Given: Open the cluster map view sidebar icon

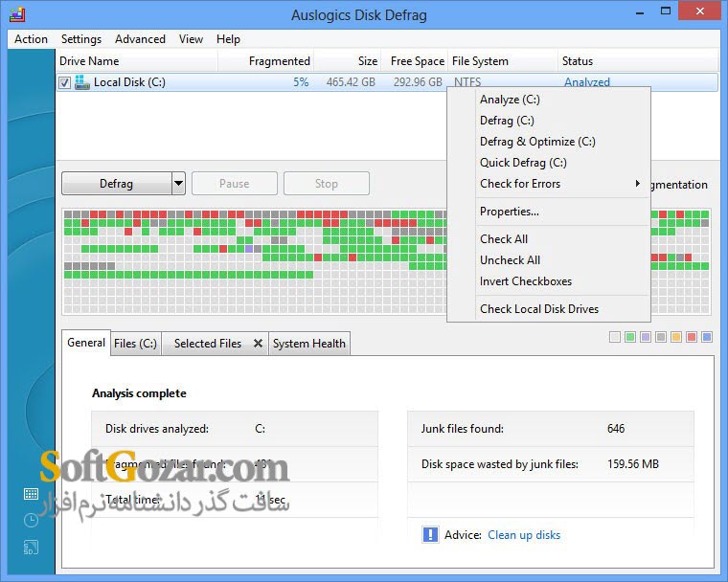Looking at the screenshot, I should [x=31, y=494].
